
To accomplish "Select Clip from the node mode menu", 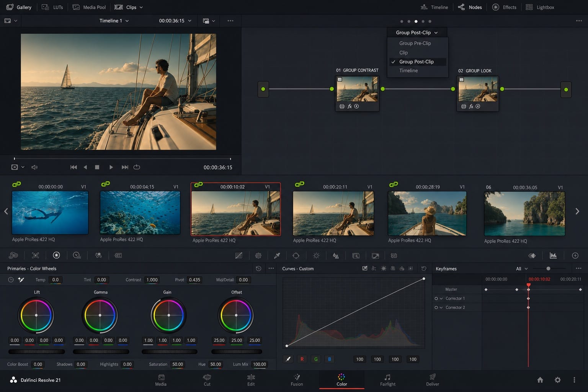I will (403, 52).
